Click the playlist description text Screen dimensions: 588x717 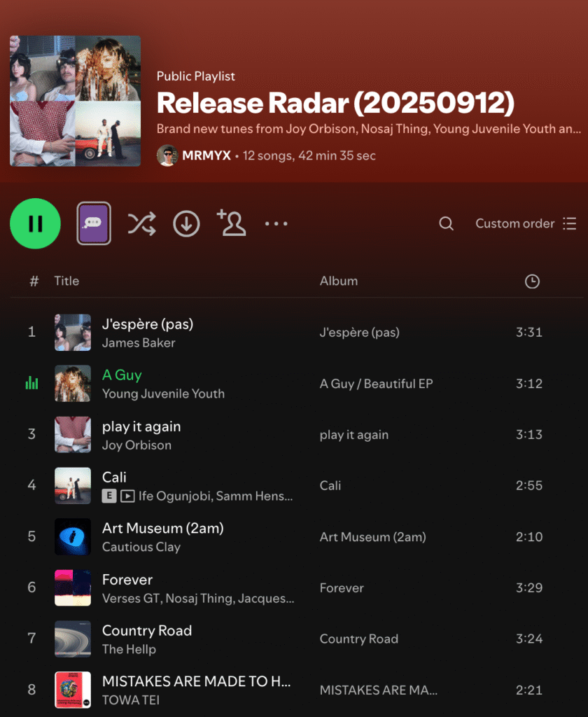[x=368, y=129]
